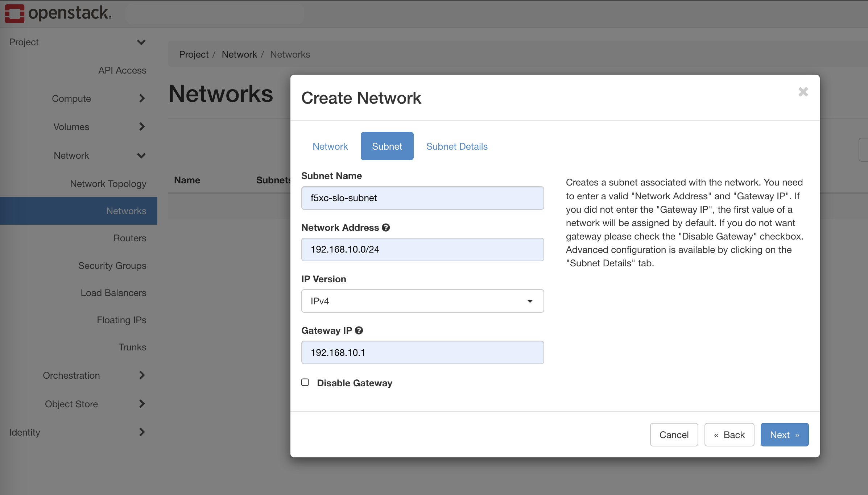
Task: Open the Network breadcrumb link
Action: (239, 54)
